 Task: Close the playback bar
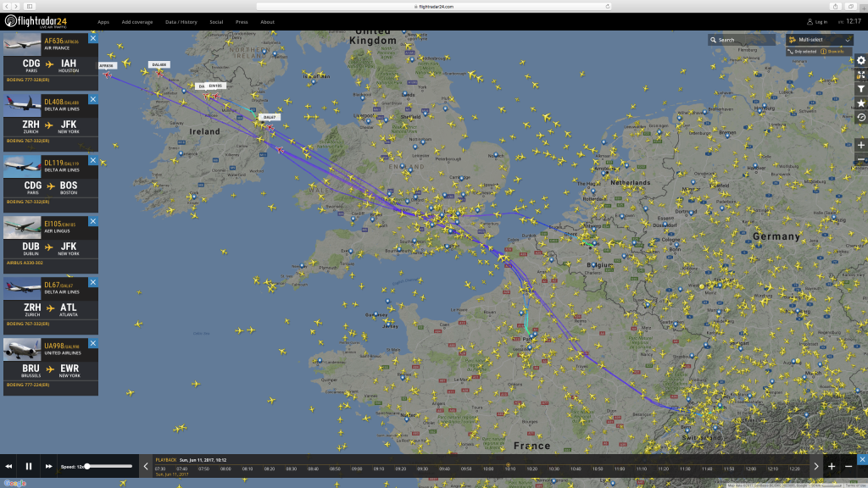pos(862,459)
